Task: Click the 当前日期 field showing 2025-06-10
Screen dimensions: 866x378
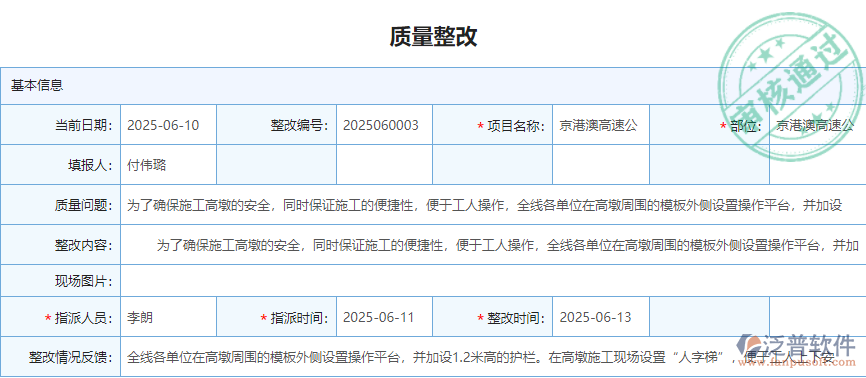Action: click(168, 125)
